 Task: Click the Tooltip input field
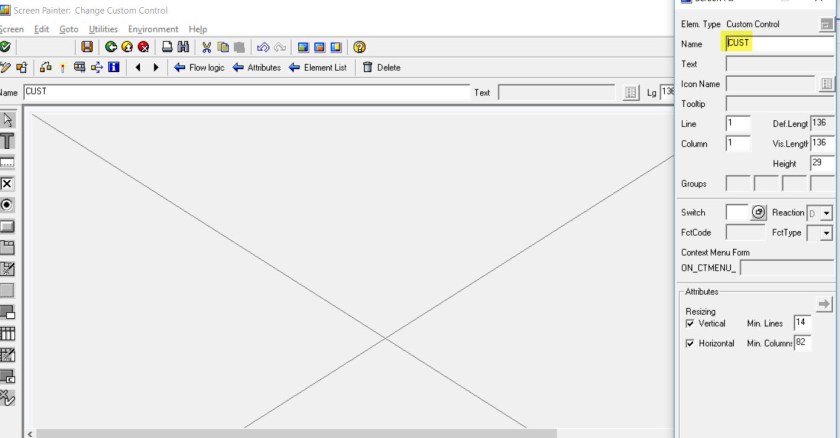point(779,103)
